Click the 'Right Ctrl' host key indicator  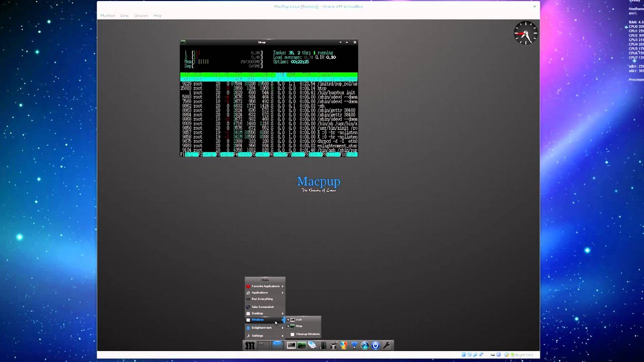coord(524,355)
